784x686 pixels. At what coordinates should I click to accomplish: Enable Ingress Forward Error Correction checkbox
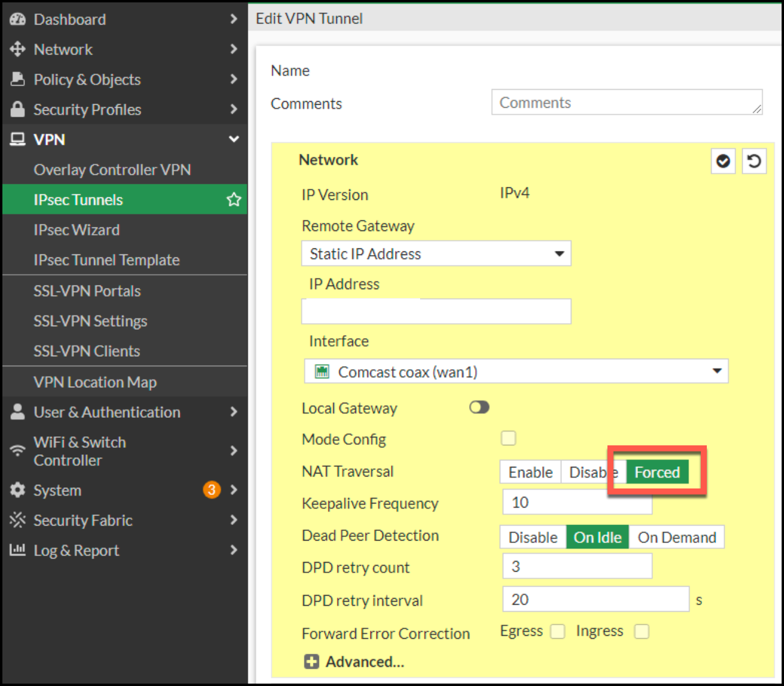coord(642,631)
